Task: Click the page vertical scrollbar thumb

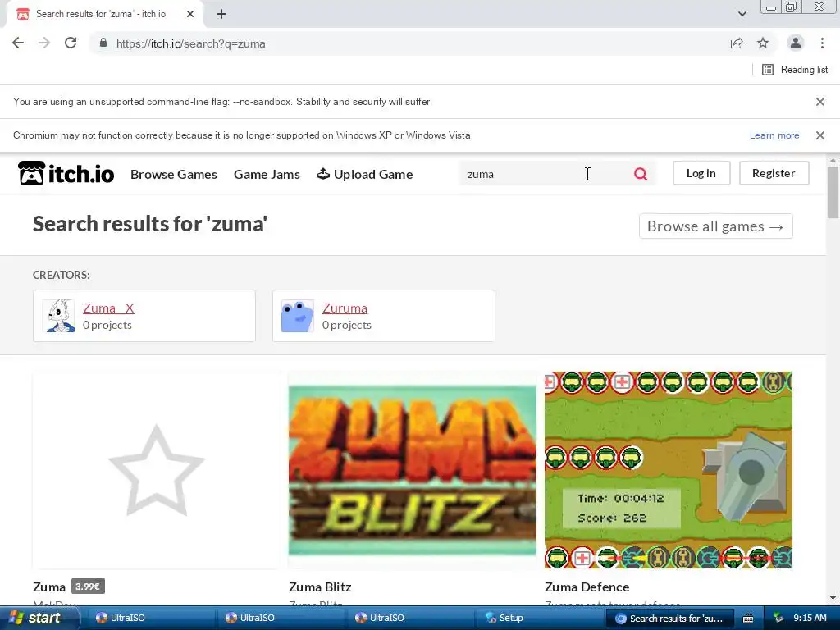Action: tap(833, 192)
